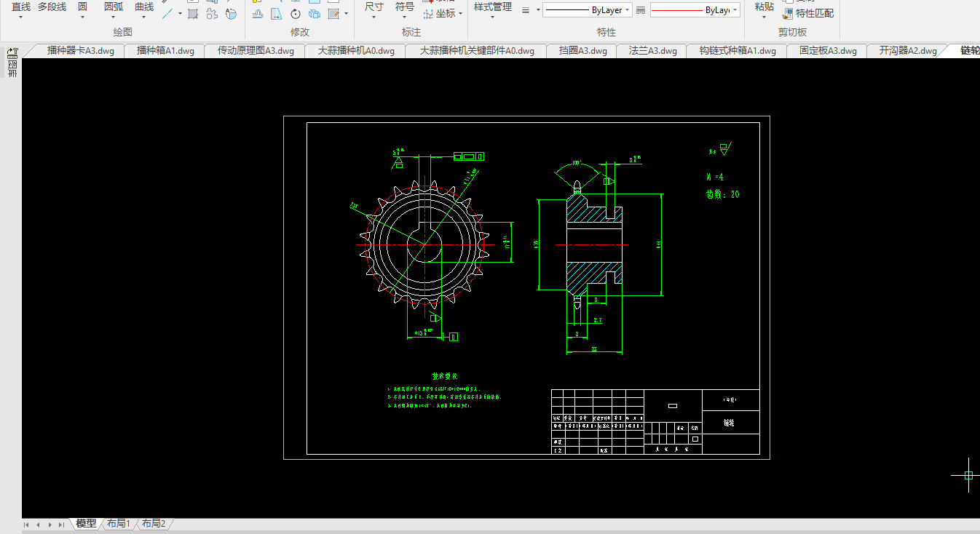
Task: Switch to the 挡圈A3.dwg tab
Action: (x=582, y=51)
